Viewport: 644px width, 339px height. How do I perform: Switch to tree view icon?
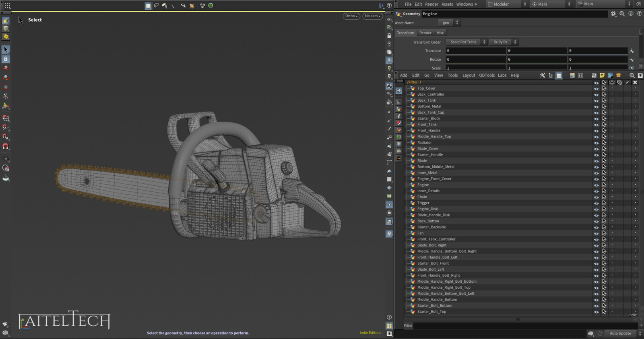pos(551,76)
